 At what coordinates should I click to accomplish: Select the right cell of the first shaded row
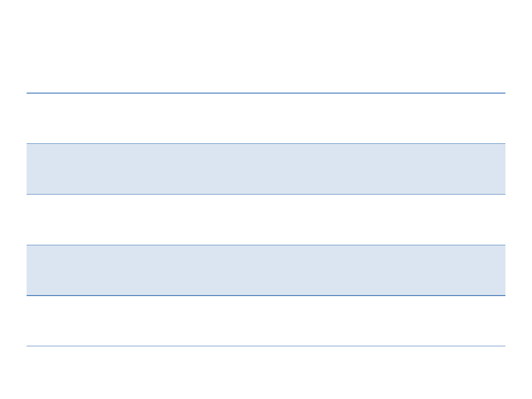coord(386,169)
